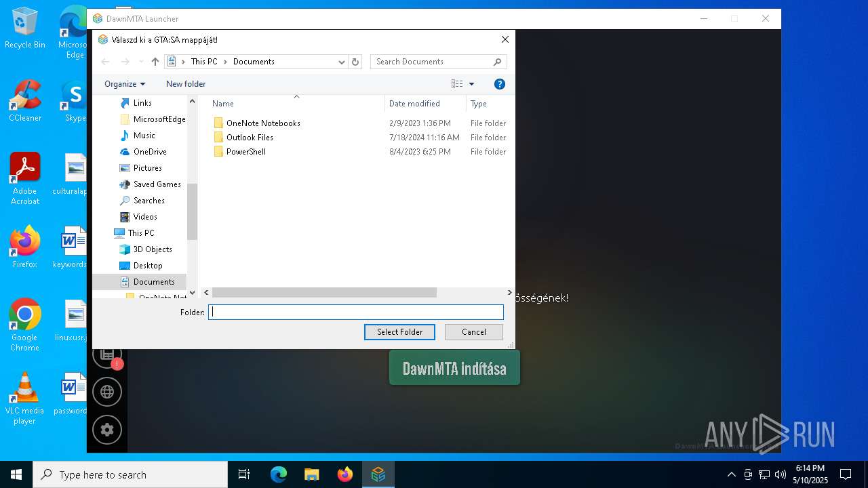The width and height of the screenshot is (868, 488).
Task: Click the DawnMTA Launcher taskbar icon
Action: (378, 474)
